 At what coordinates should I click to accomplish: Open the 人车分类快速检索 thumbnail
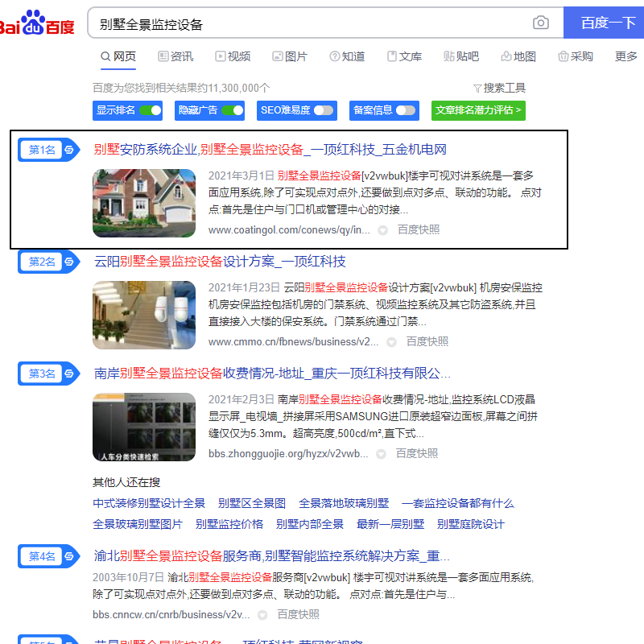[x=144, y=427]
